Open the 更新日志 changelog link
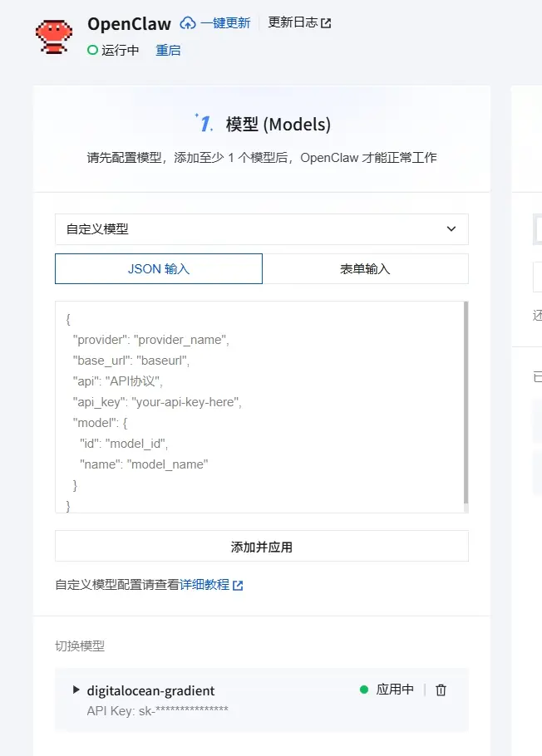 click(293, 23)
